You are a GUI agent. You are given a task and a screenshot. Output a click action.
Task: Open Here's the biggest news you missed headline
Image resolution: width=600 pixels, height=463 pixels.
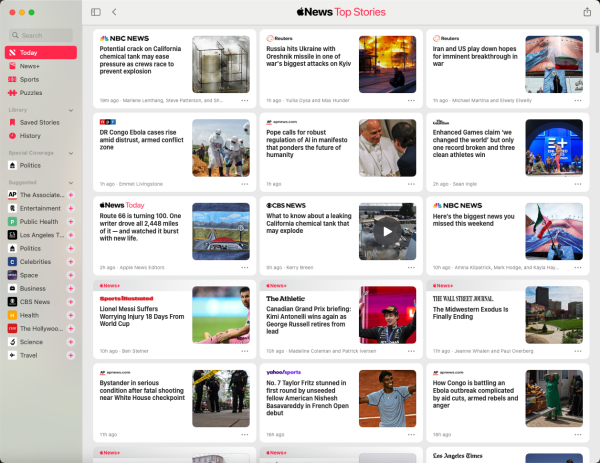(x=473, y=220)
